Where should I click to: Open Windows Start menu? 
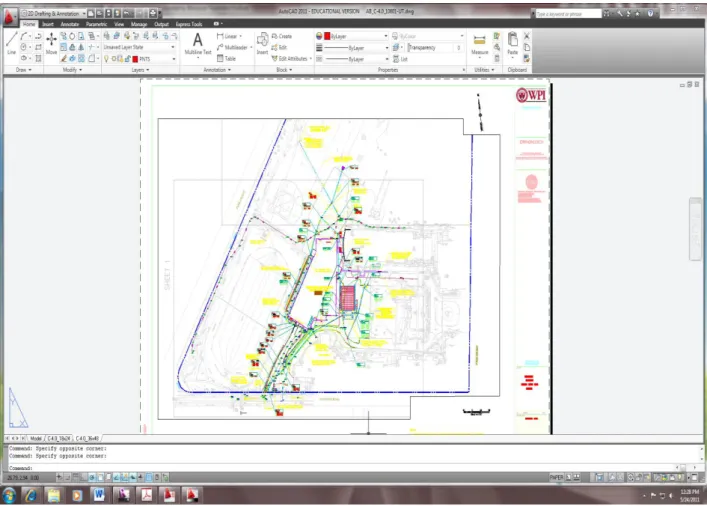pyautogui.click(x=9, y=495)
